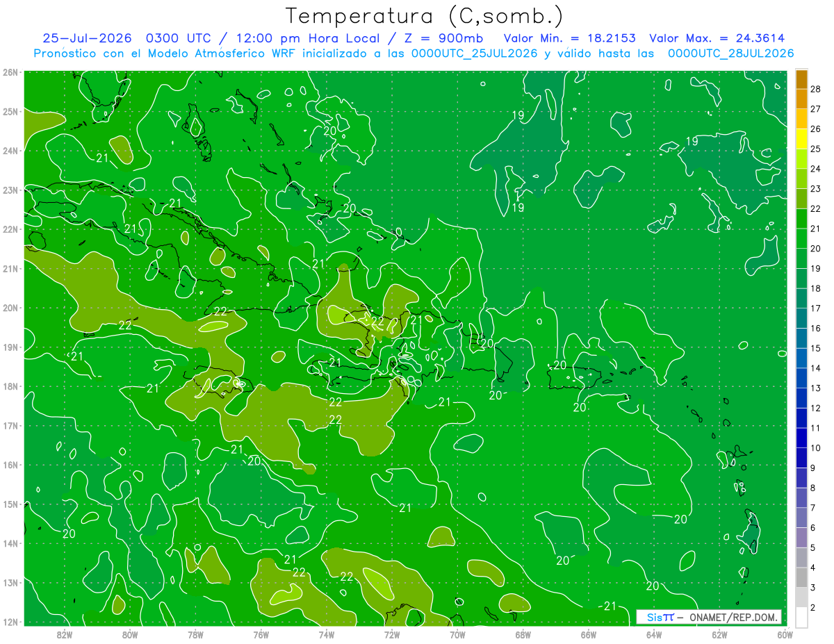Screen dimensions: 834x644
Task: Pick the orange swatch between 27 and 28
Action: 802,99
